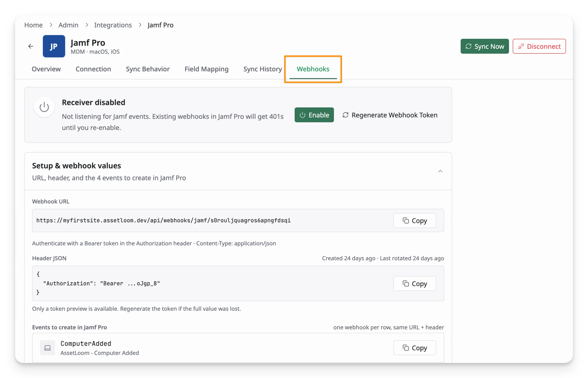Click 'one webhook per row, same URL + header' note

pyautogui.click(x=389, y=327)
